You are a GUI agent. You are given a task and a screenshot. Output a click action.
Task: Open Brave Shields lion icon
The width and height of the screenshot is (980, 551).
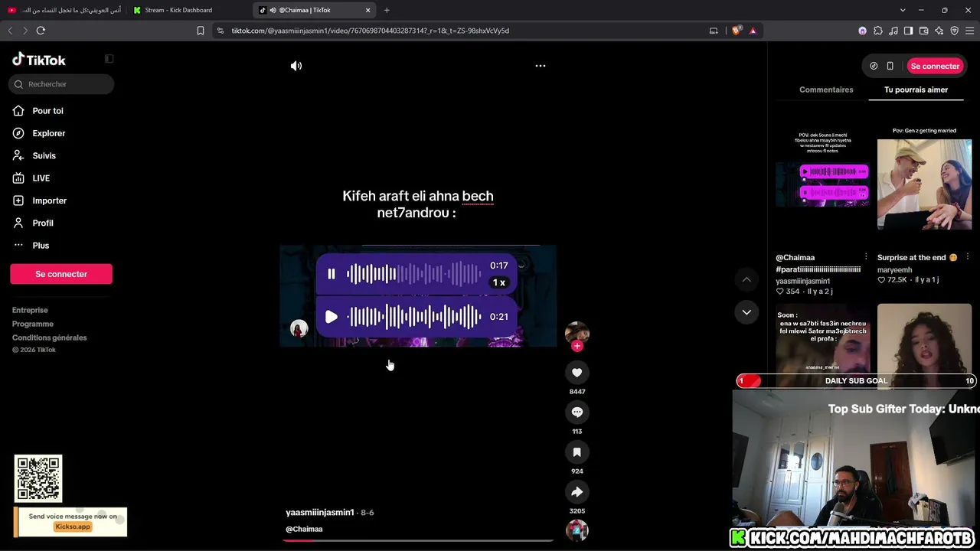coord(737,31)
